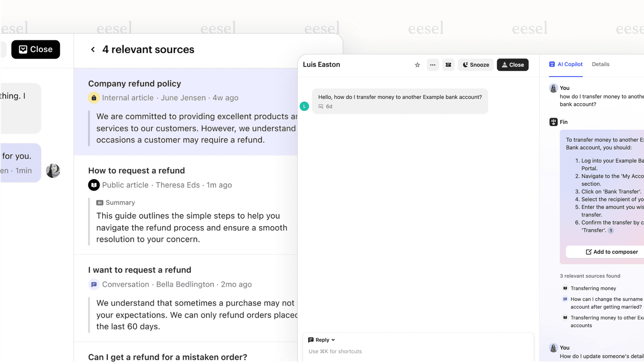Open the Reply message icon in the composer
This screenshot has width=644, height=362.
click(x=311, y=340)
